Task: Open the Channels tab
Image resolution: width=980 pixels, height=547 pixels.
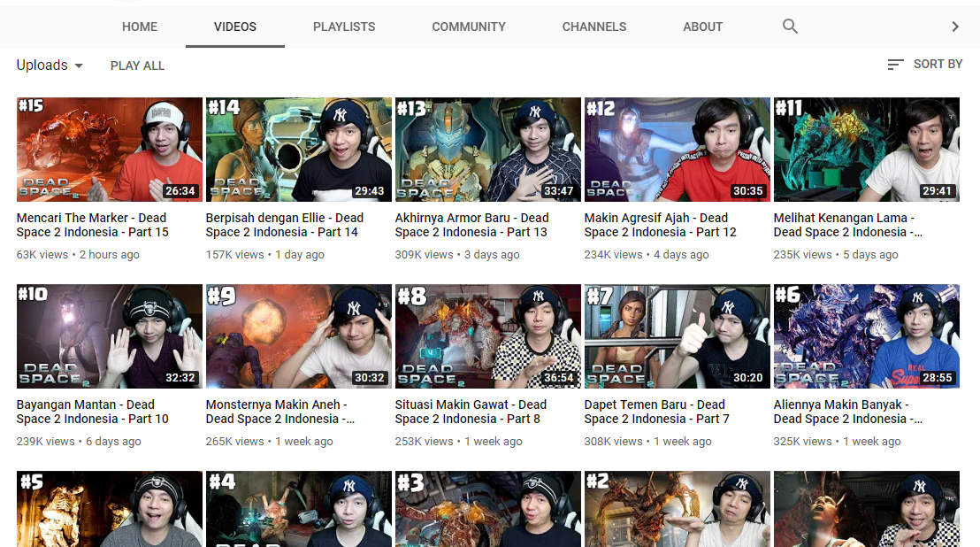Action: [x=593, y=27]
